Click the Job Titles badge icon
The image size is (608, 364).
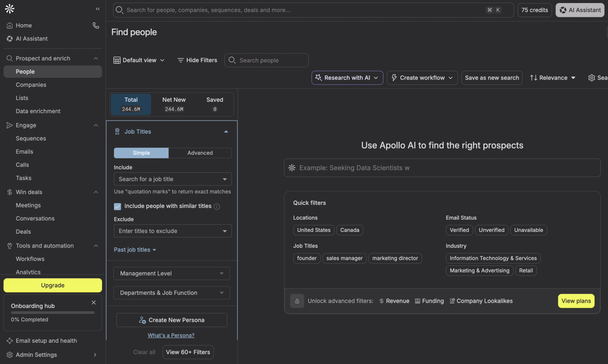117,131
